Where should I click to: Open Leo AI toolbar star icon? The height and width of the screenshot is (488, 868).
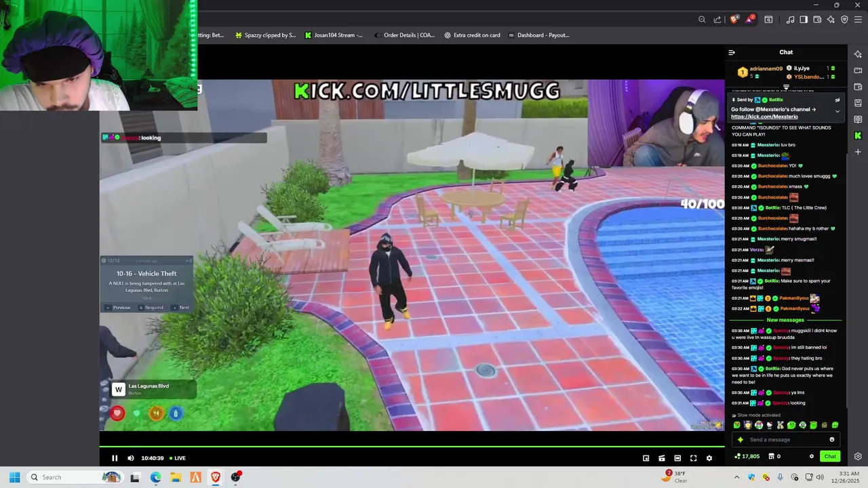click(831, 20)
